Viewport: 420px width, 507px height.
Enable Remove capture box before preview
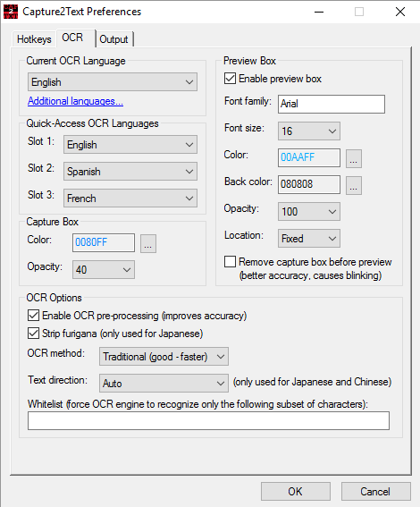coord(230,262)
